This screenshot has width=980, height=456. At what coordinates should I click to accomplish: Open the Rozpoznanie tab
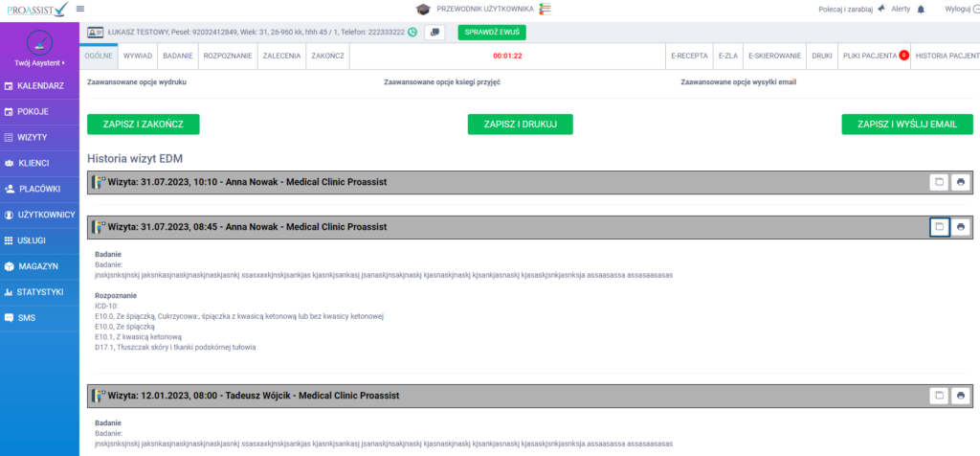(x=227, y=56)
